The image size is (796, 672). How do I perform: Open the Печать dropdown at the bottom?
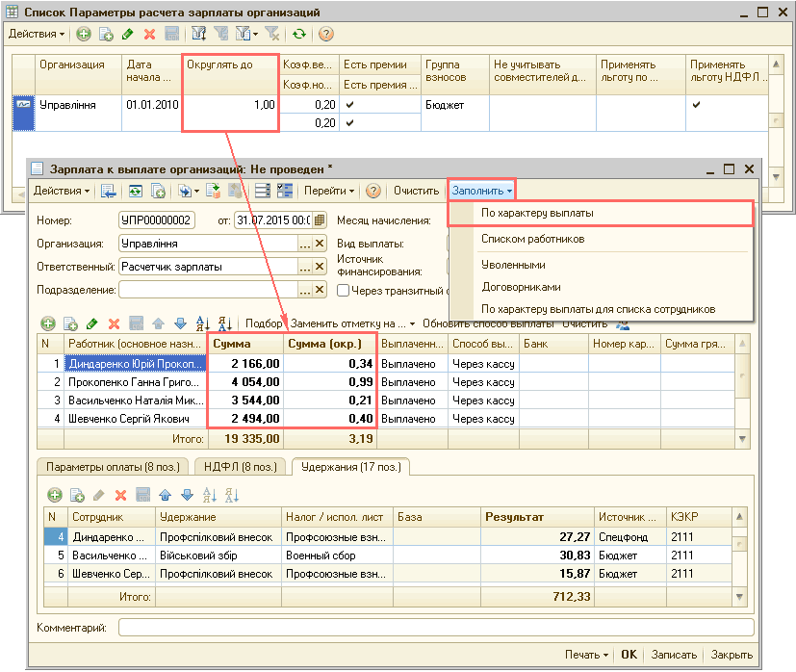(x=586, y=655)
